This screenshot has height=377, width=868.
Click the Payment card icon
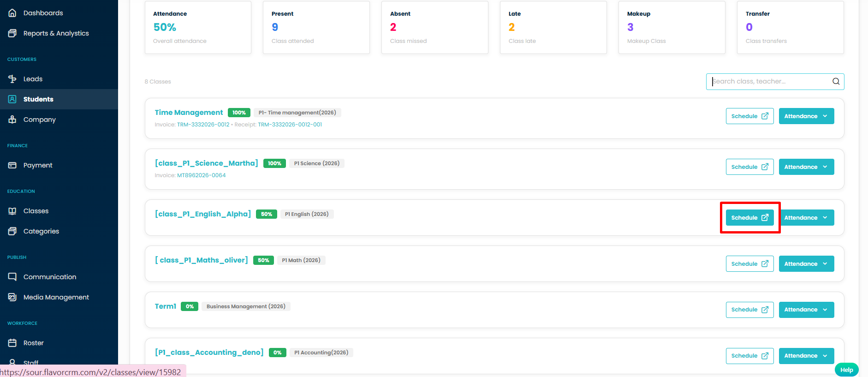click(x=12, y=165)
